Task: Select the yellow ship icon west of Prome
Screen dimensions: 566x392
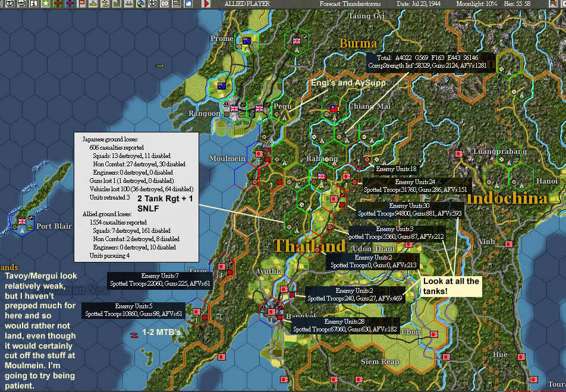Action: (x=159, y=66)
